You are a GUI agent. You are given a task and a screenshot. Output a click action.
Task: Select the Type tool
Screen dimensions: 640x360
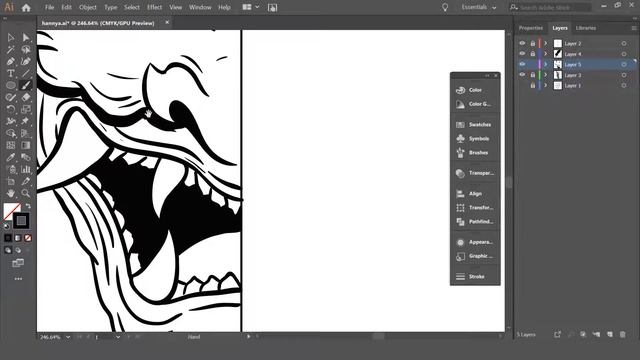11,73
